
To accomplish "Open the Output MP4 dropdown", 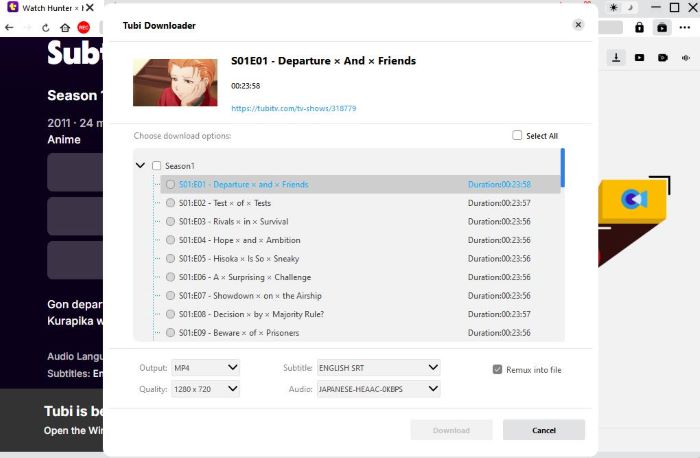I will pyautogui.click(x=205, y=367).
